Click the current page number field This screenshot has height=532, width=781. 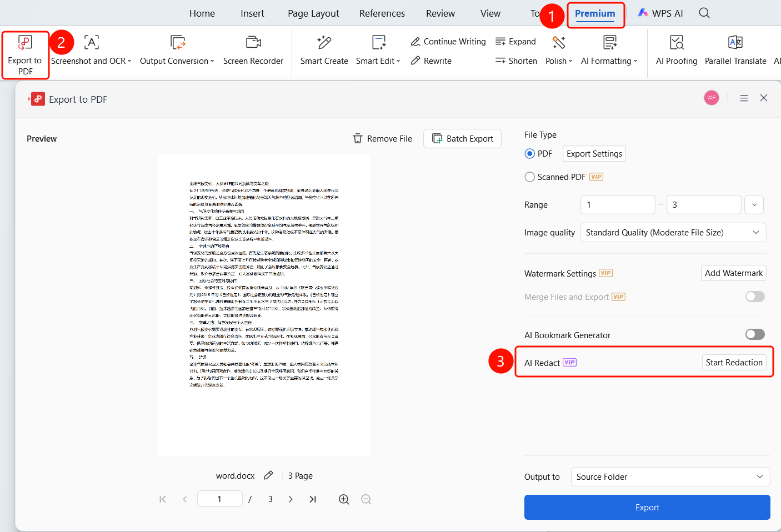220,499
